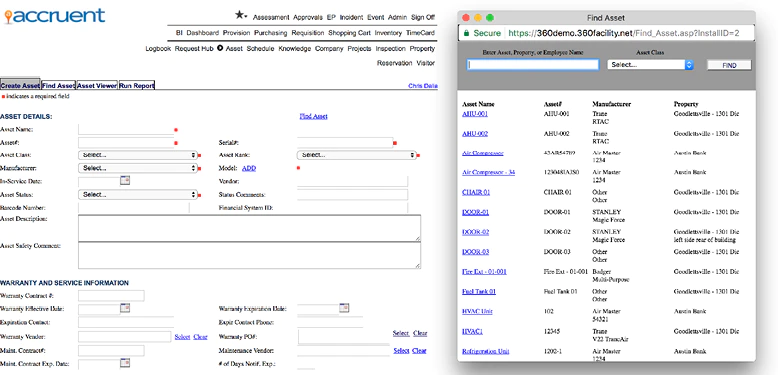Switch to the Find Asset tab
778x375 pixels.
point(58,86)
